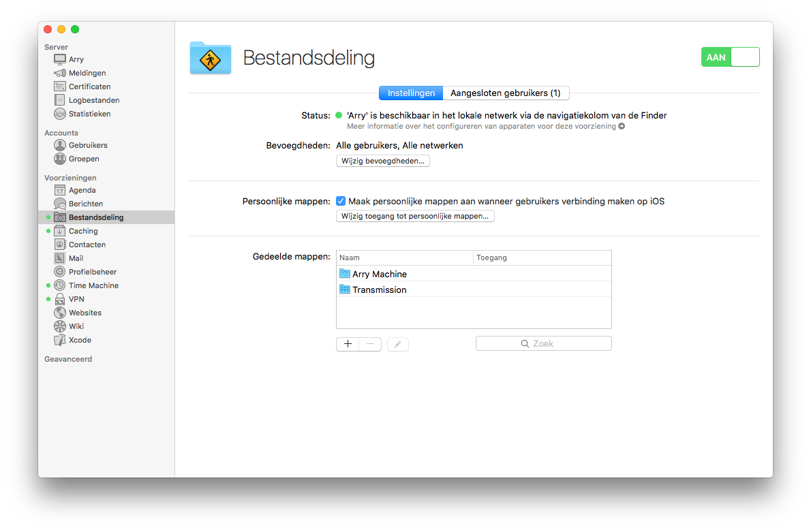Turn off the Bestandsdeling AAN switch
Image resolution: width=811 pixels, height=532 pixels.
[x=730, y=57]
